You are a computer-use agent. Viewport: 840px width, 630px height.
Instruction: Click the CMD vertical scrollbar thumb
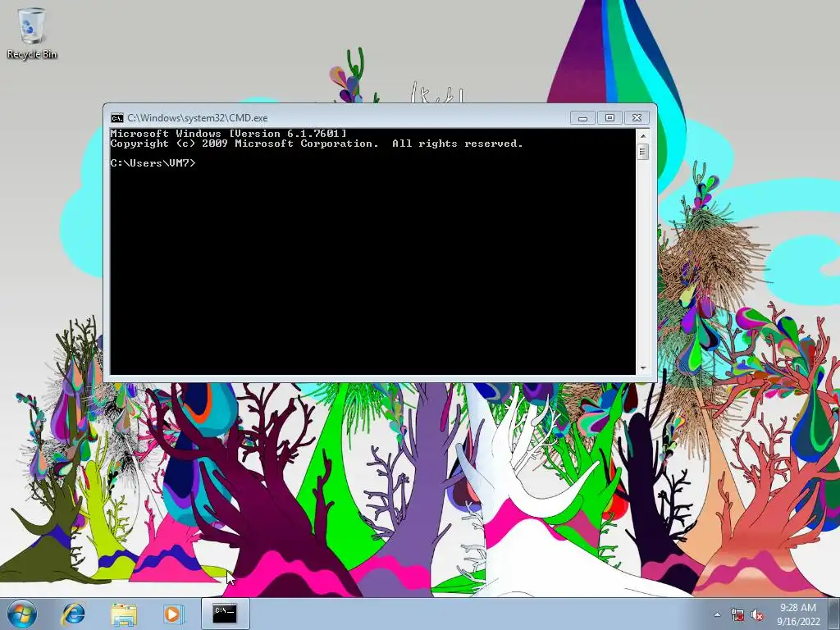point(643,152)
